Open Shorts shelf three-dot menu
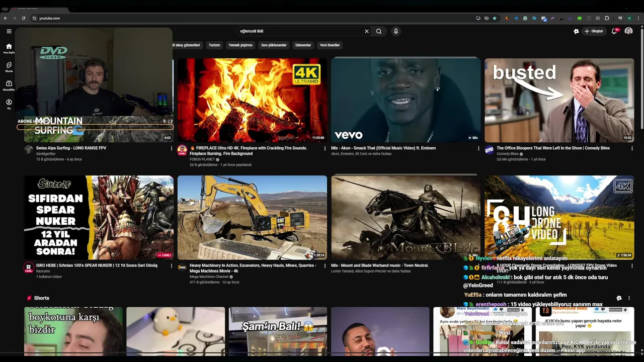Image resolution: width=644 pixels, height=362 pixels. click(629, 298)
